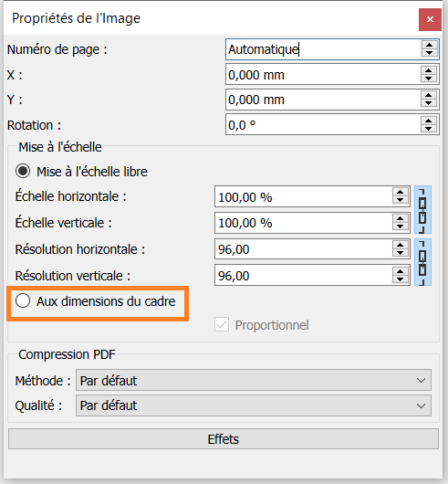Click the Résolution horizontale input field

[304, 248]
